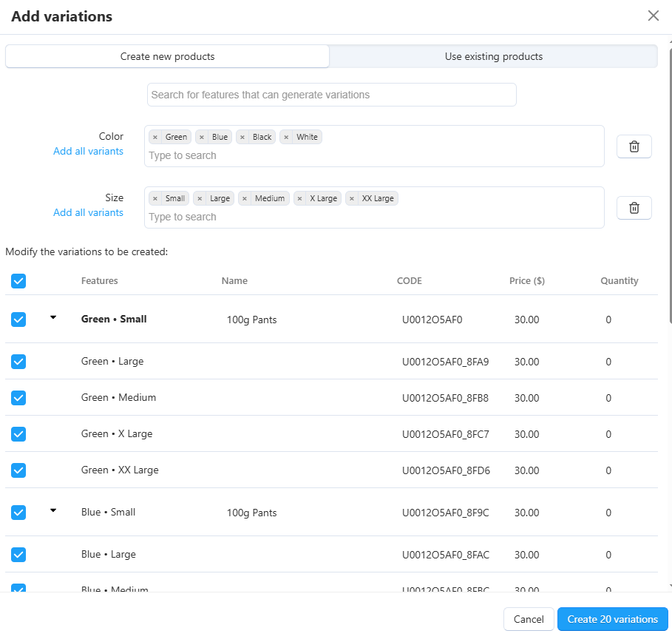
Task: Click the CODE column header
Action: coord(410,281)
